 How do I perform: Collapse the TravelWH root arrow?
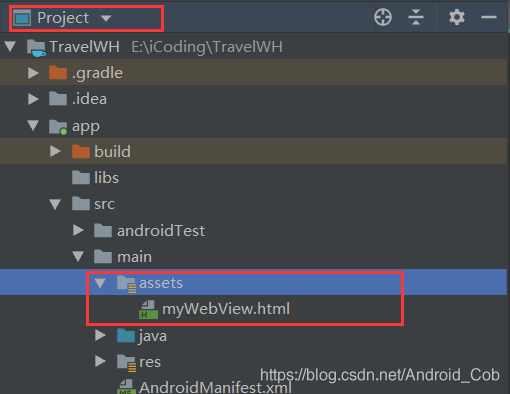10,46
